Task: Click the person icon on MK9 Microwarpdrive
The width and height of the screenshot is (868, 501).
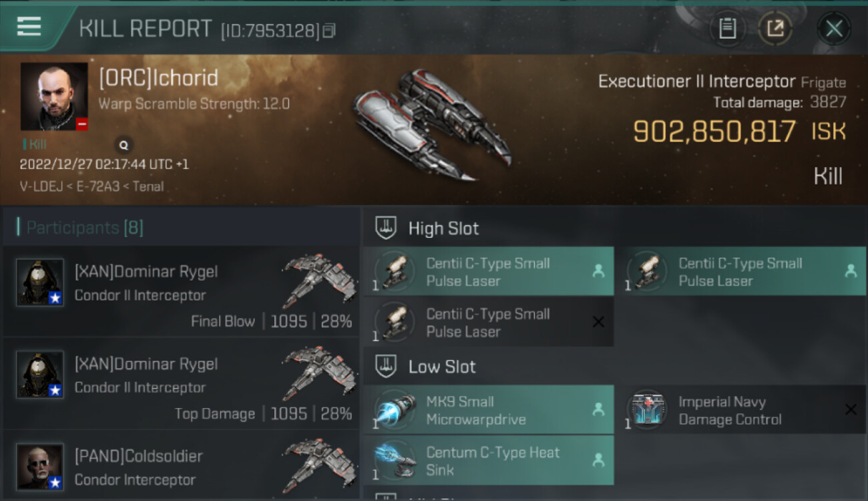Action: (598, 409)
